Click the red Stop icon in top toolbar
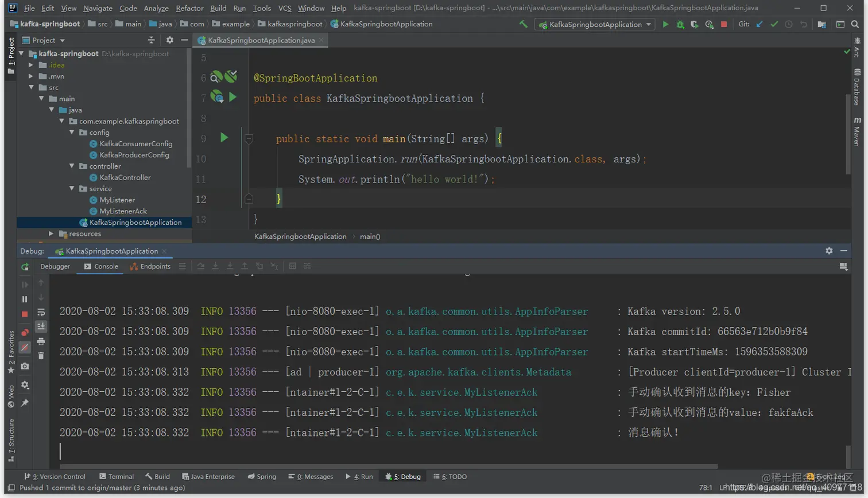This screenshot has width=868, height=498. point(724,24)
